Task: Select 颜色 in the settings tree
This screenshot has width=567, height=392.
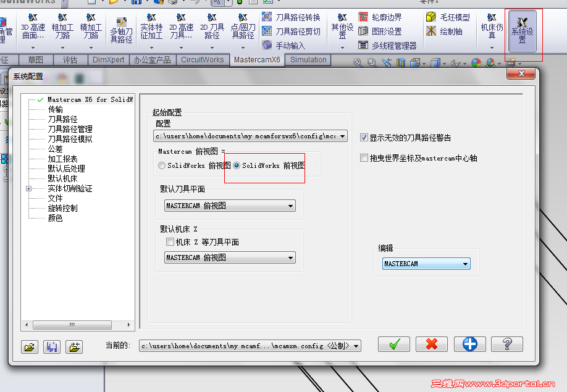Action: point(56,218)
